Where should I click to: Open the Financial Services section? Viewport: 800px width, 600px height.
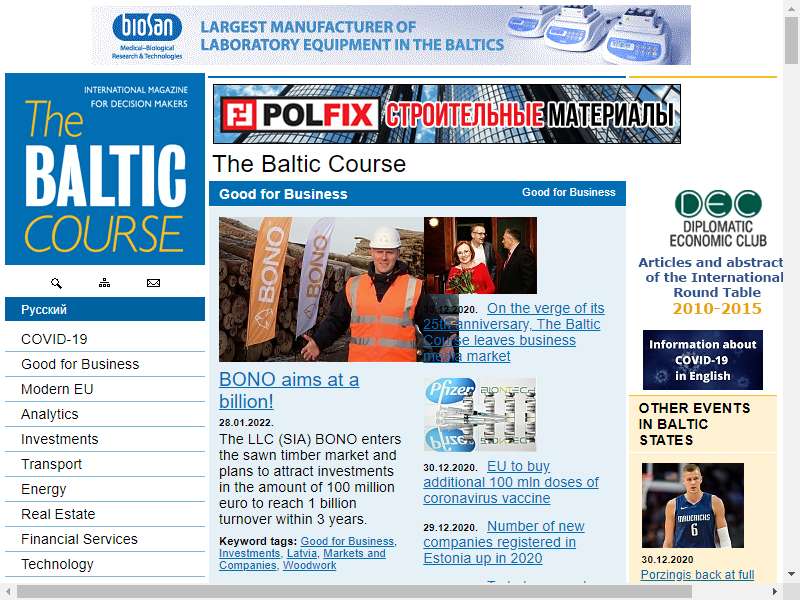pyautogui.click(x=105, y=539)
